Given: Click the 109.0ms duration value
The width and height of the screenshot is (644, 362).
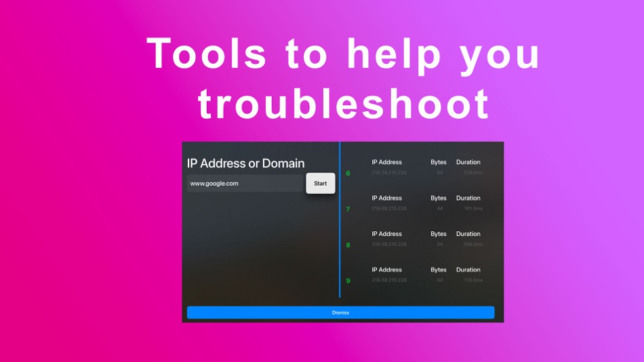Looking at the screenshot, I should [473, 244].
